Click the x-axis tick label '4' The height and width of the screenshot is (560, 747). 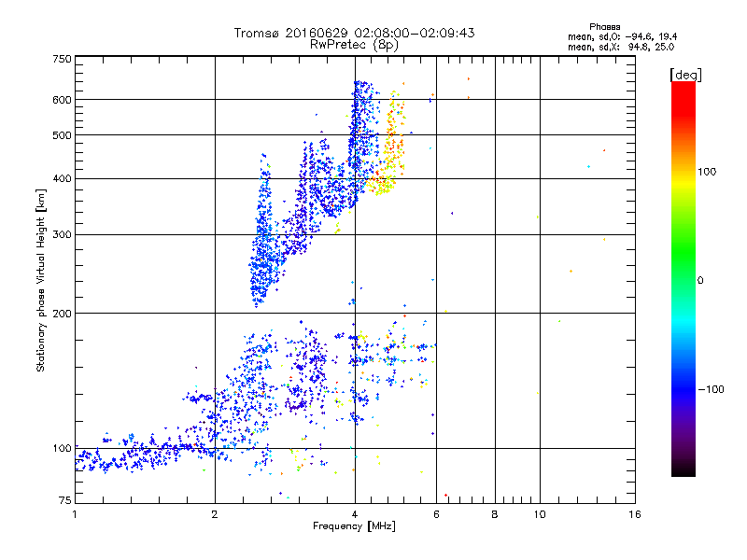pos(355,514)
